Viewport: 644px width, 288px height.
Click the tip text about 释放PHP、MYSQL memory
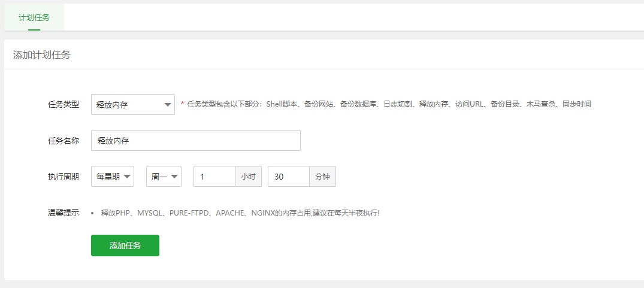(x=240, y=213)
